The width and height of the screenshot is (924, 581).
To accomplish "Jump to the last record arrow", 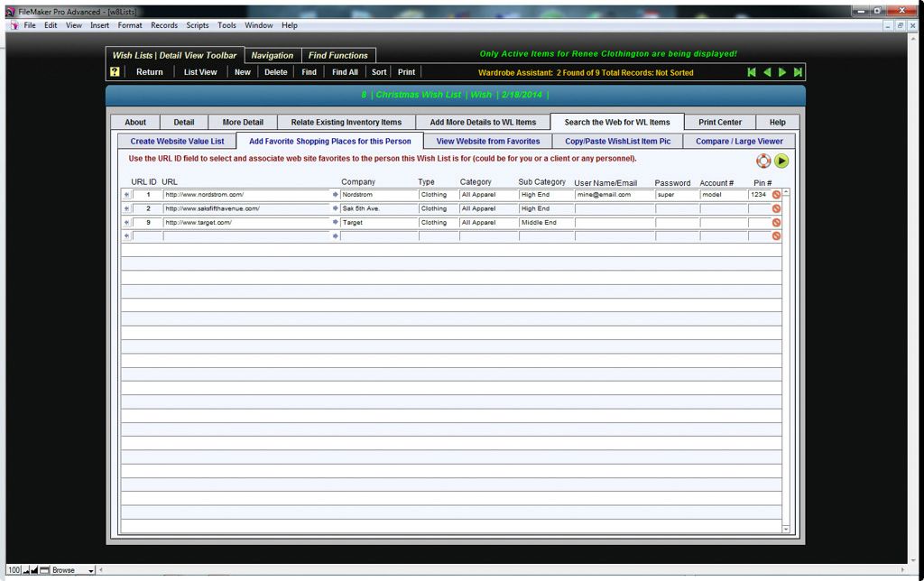I will [798, 72].
